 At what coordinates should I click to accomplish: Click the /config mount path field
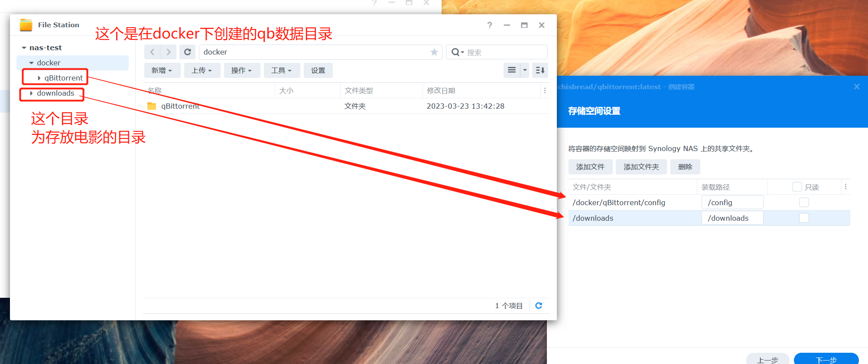pyautogui.click(x=732, y=202)
